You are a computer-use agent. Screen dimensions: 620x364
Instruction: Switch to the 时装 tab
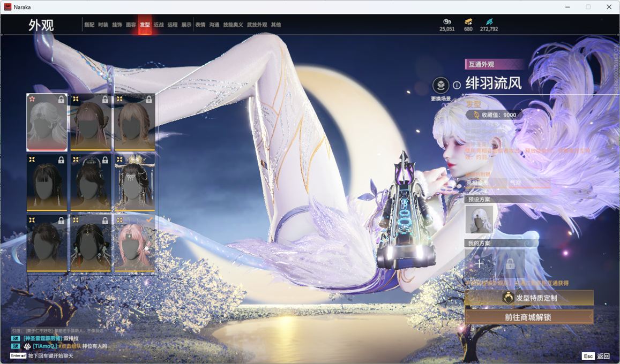pyautogui.click(x=103, y=25)
